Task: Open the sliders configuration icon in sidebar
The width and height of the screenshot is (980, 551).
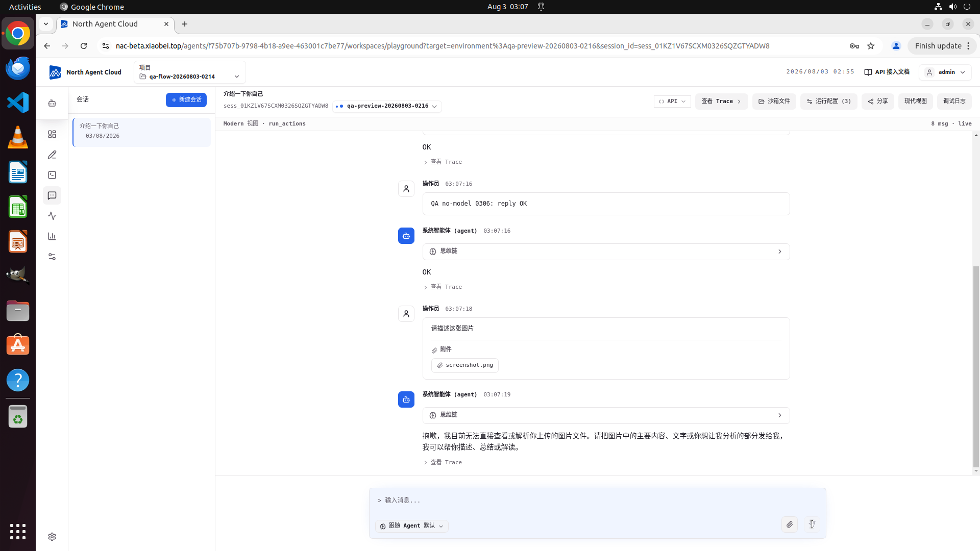Action: coord(52,257)
